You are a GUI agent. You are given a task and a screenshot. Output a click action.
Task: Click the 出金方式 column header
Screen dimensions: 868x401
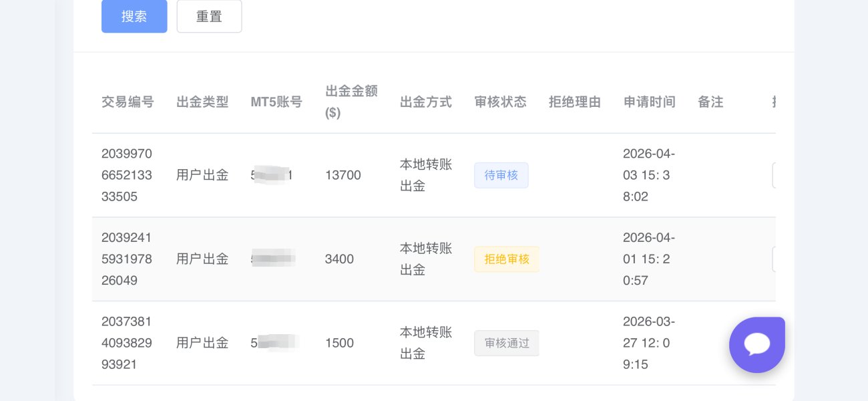(426, 102)
